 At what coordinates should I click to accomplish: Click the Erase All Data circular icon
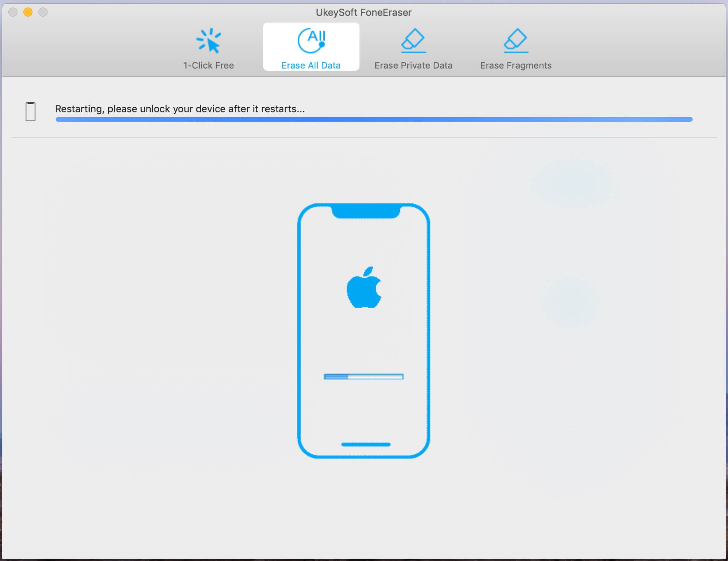point(311,41)
